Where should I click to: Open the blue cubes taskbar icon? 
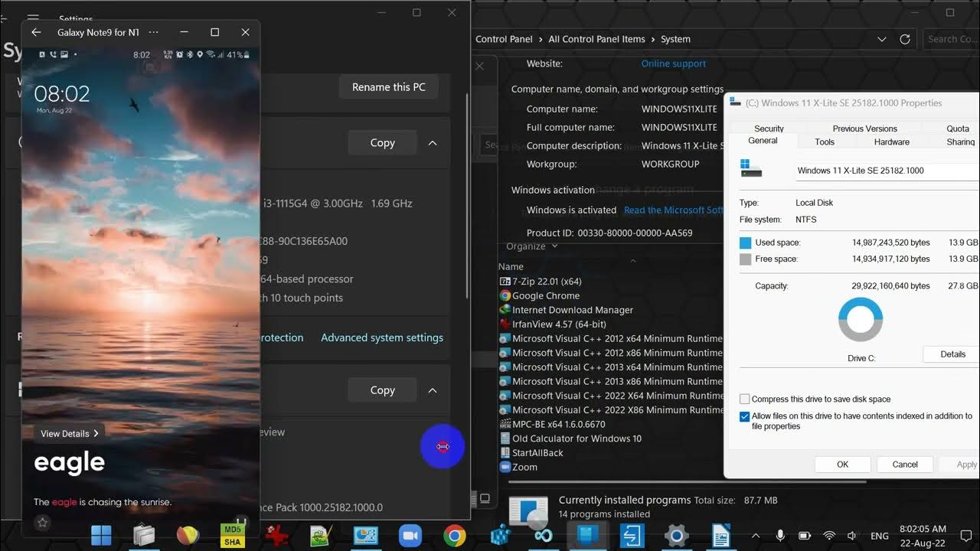500,536
